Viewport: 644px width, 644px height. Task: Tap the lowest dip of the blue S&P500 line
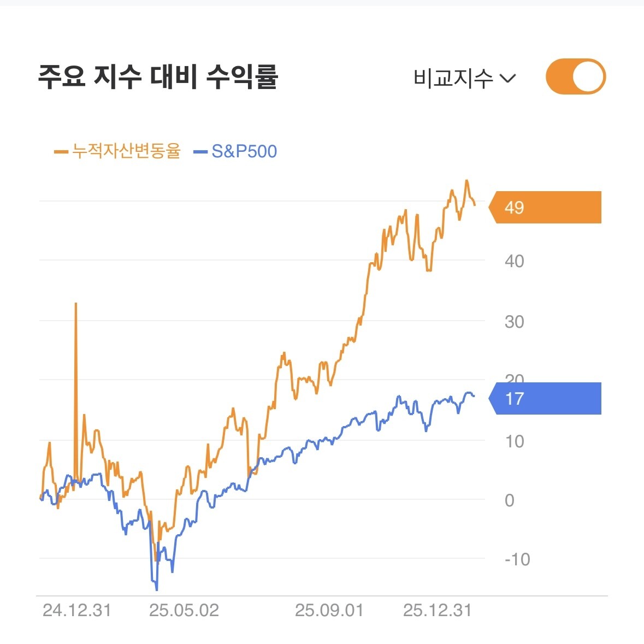click(x=157, y=589)
